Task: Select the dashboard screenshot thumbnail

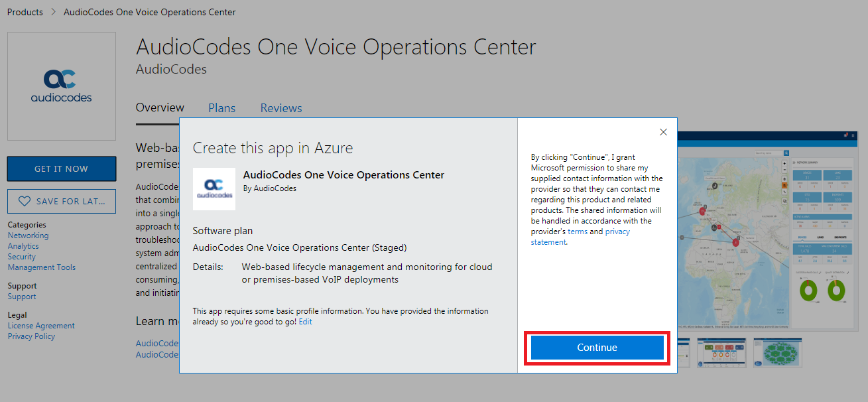Action: 722,352
